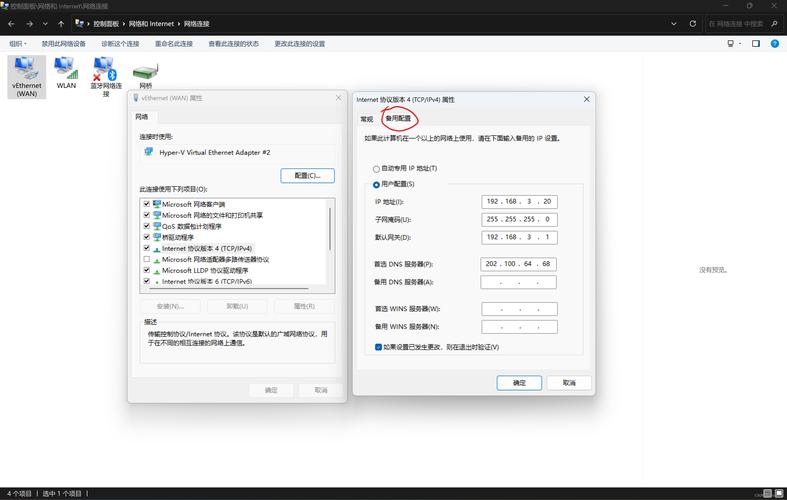Viewport: 787px width, 500px height.
Task: Click the Hyper-V adapter icon in properties
Action: 149,152
